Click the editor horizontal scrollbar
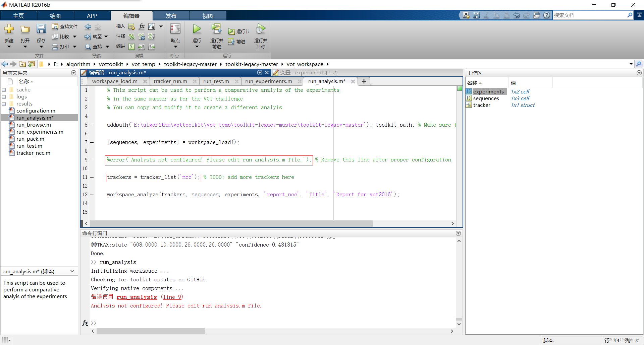644x345 pixels. coord(231,223)
